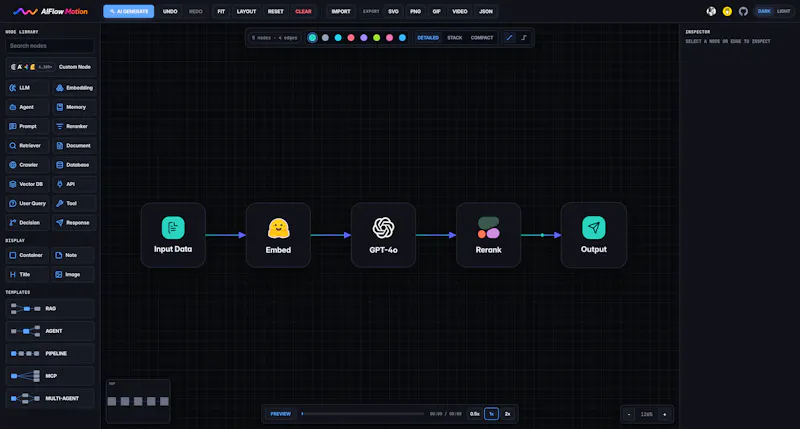Fit the diagram to view
Viewport: 800px width, 429px height.
point(221,11)
